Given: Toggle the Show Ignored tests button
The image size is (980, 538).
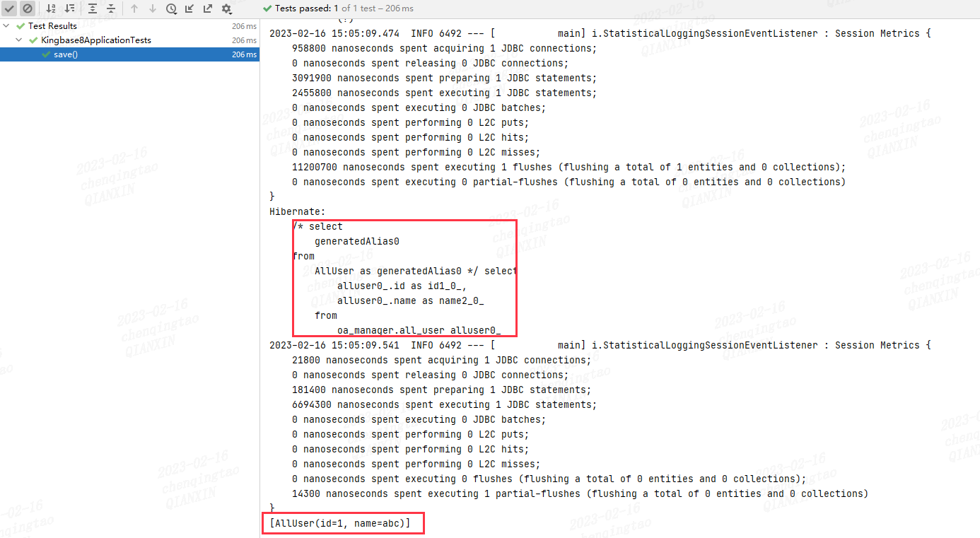Looking at the screenshot, I should (28, 8).
